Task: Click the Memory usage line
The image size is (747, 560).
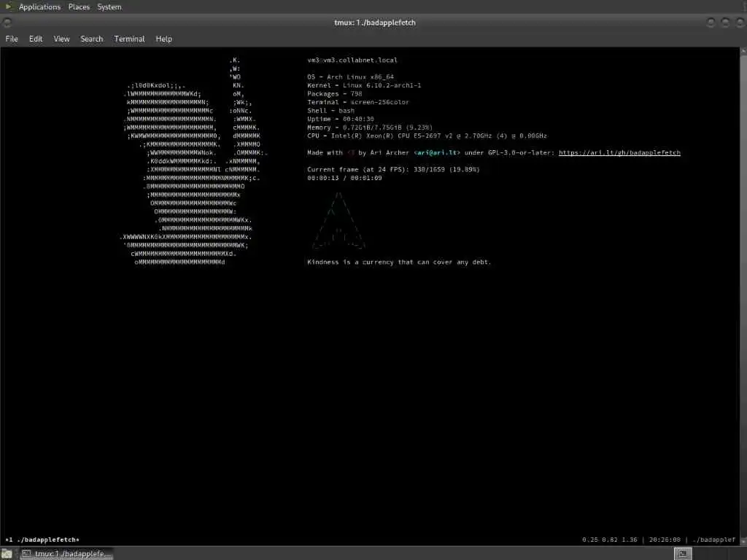Action: click(x=370, y=128)
